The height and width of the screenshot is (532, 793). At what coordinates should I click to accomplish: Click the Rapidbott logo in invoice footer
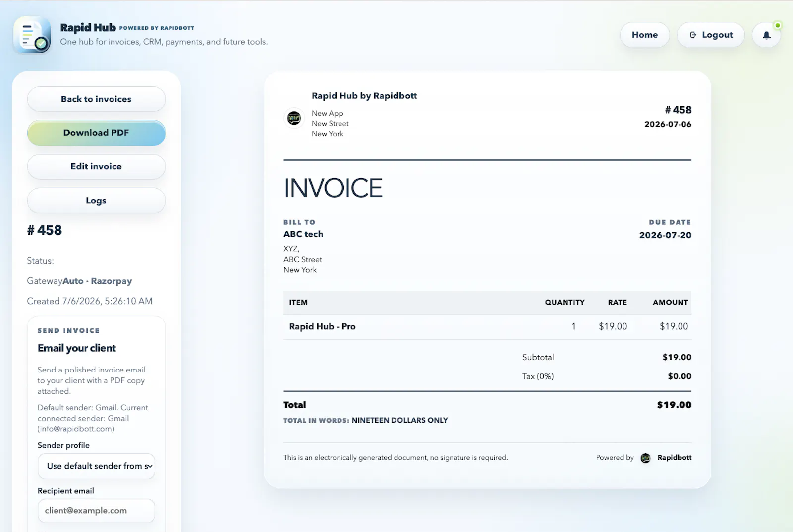(645, 458)
